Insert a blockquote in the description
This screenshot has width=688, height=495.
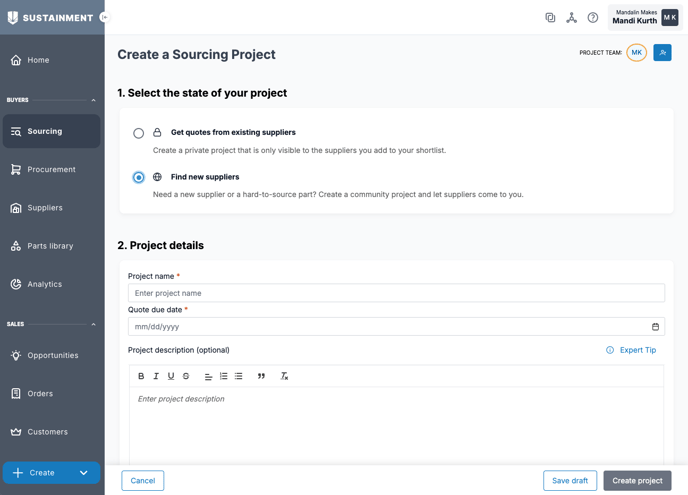262,376
